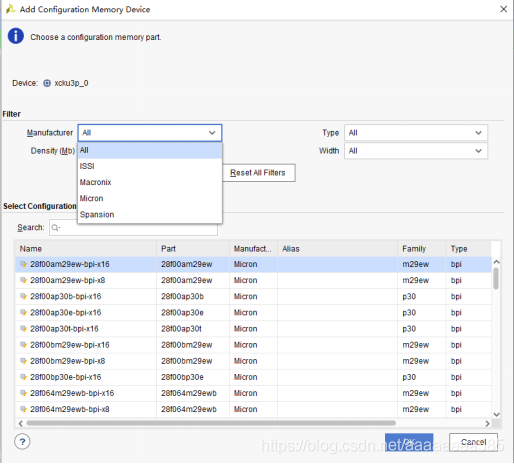Click the vertical scrollbar thumb in the table
The height and width of the screenshot is (464, 514).
pyautogui.click(x=496, y=279)
